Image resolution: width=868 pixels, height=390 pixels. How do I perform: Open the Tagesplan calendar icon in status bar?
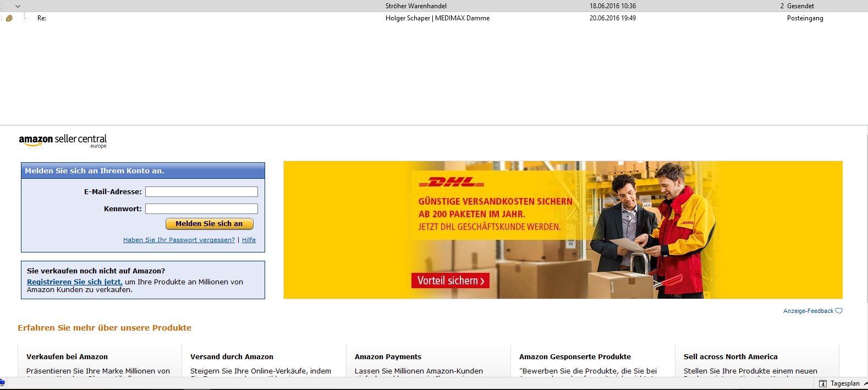pyautogui.click(x=823, y=383)
